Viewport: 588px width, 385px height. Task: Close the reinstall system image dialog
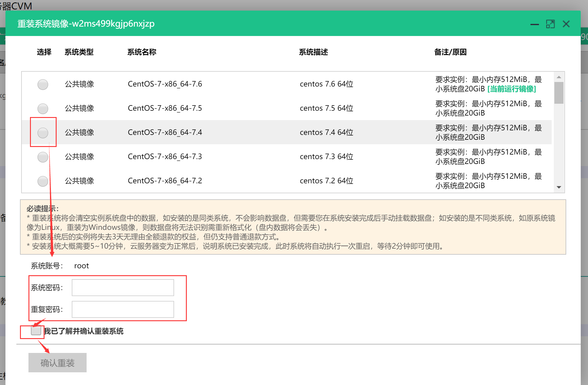pos(566,24)
